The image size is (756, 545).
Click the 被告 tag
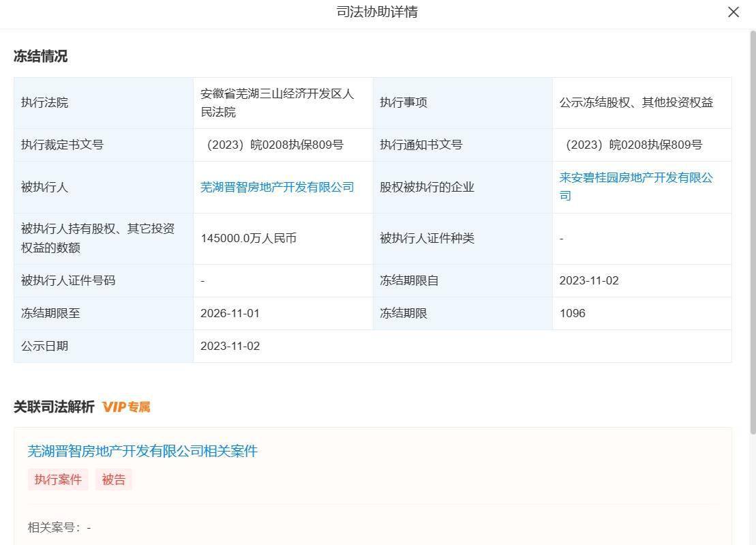tap(114, 480)
